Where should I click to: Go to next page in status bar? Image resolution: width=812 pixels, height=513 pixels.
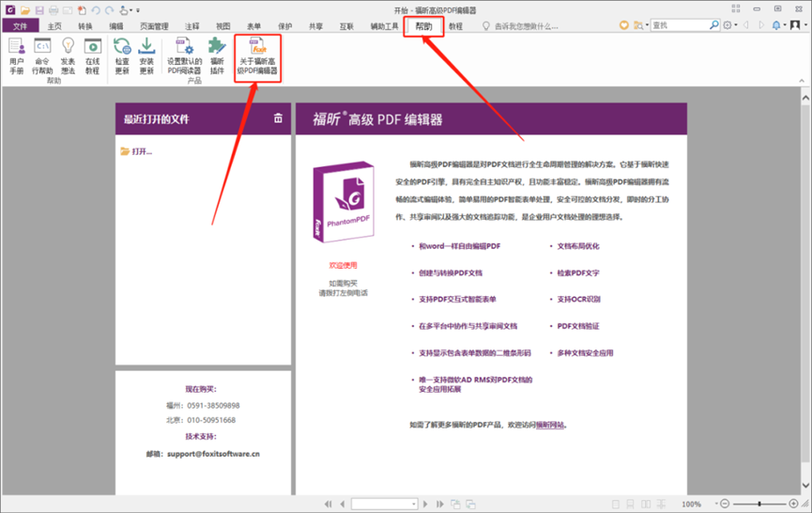point(425,504)
